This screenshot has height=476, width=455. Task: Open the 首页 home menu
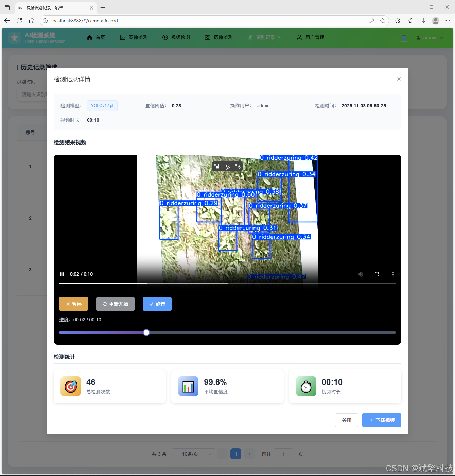pyautogui.click(x=96, y=37)
